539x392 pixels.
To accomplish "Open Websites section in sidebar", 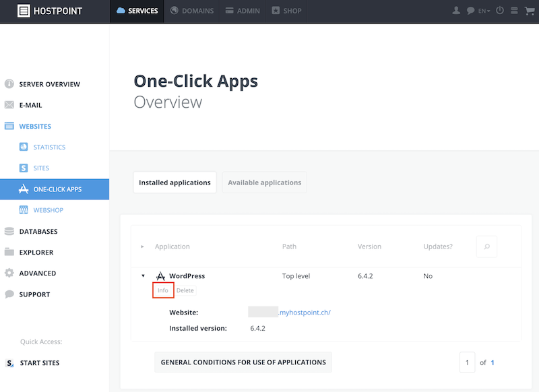I will (x=35, y=127).
